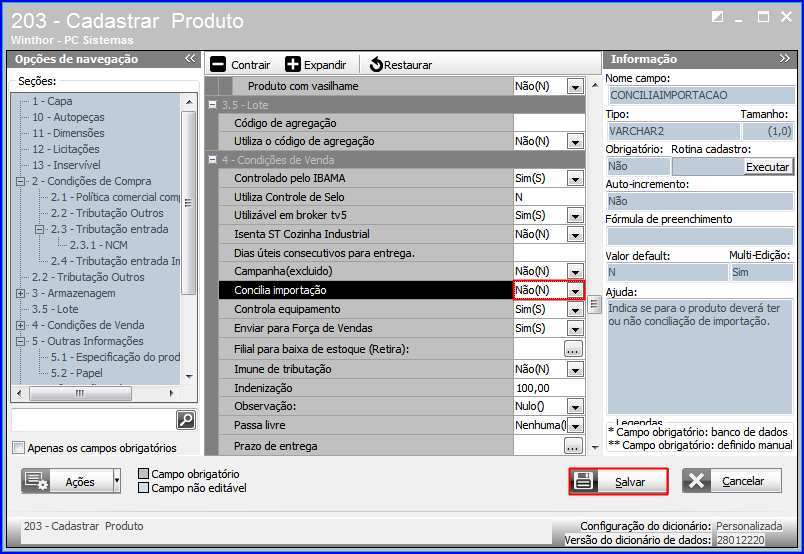Collapse 2.3 - Tributação entrada tree node
The image size is (804, 554).
pyautogui.click(x=39, y=229)
